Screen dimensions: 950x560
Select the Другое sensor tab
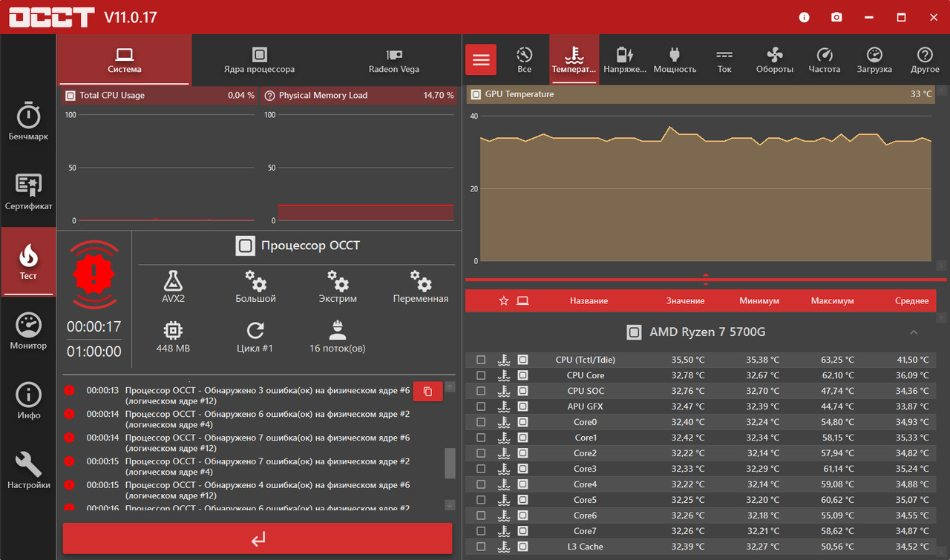click(x=925, y=60)
